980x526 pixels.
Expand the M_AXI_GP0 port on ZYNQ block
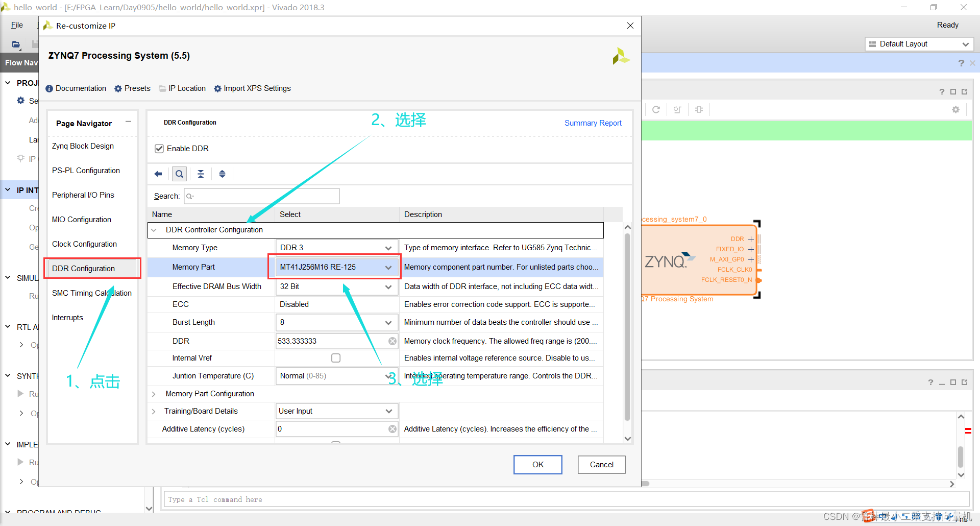tap(751, 259)
